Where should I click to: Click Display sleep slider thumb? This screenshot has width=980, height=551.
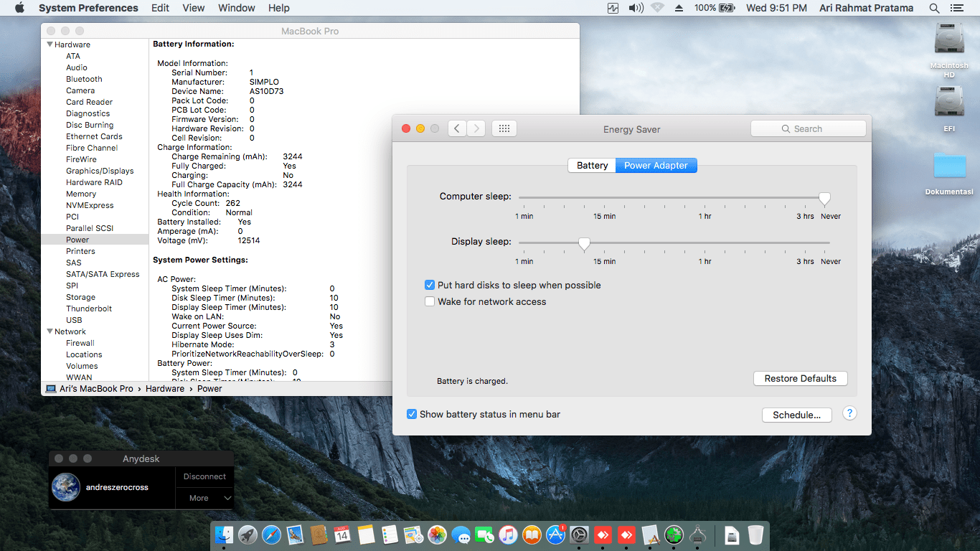pos(584,244)
